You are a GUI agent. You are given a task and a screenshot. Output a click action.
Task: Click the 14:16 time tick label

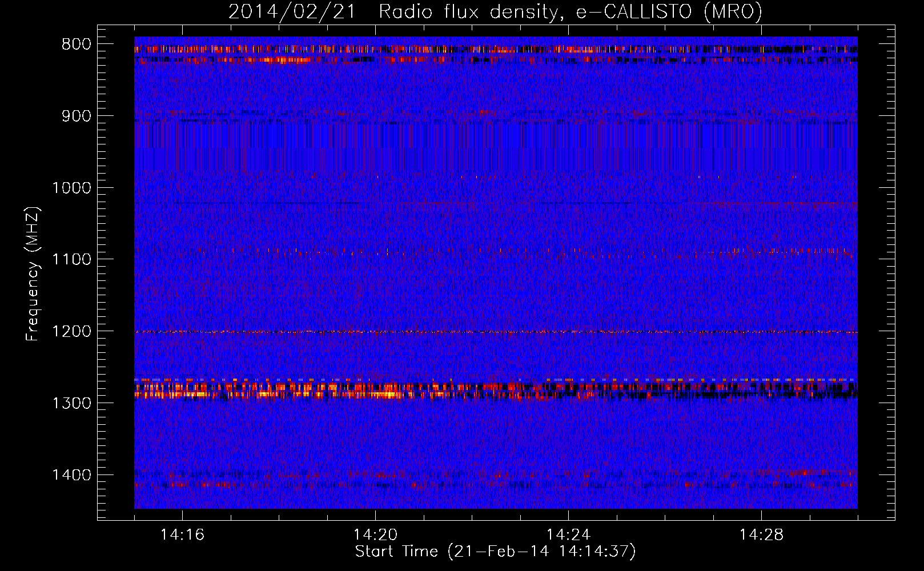click(x=182, y=535)
